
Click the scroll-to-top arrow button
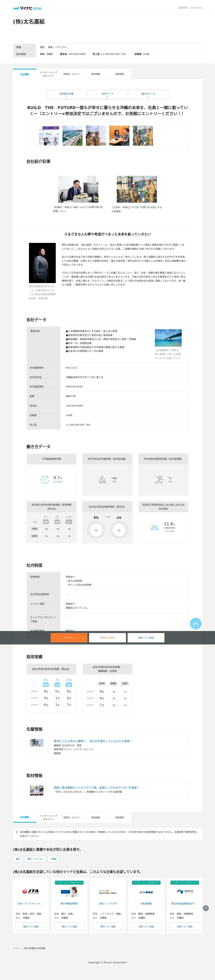(196, 623)
